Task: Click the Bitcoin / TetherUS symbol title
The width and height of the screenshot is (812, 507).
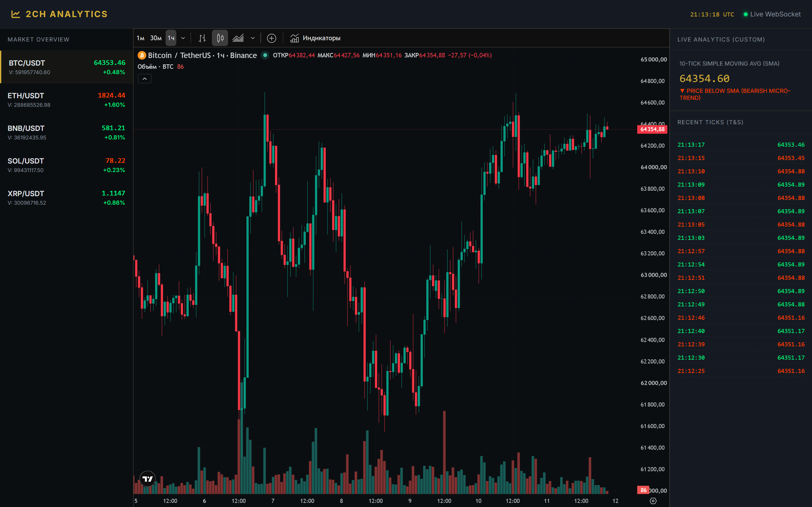Action: click(x=179, y=55)
